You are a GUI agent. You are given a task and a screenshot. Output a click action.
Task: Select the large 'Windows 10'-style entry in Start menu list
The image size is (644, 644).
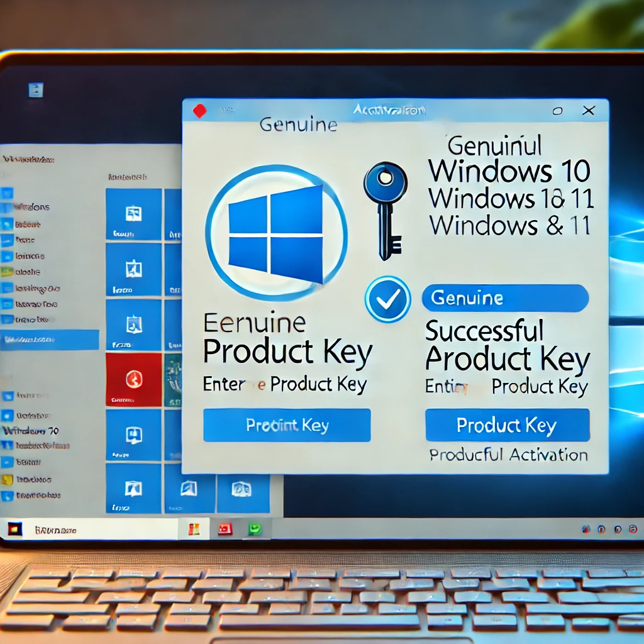(x=30, y=431)
